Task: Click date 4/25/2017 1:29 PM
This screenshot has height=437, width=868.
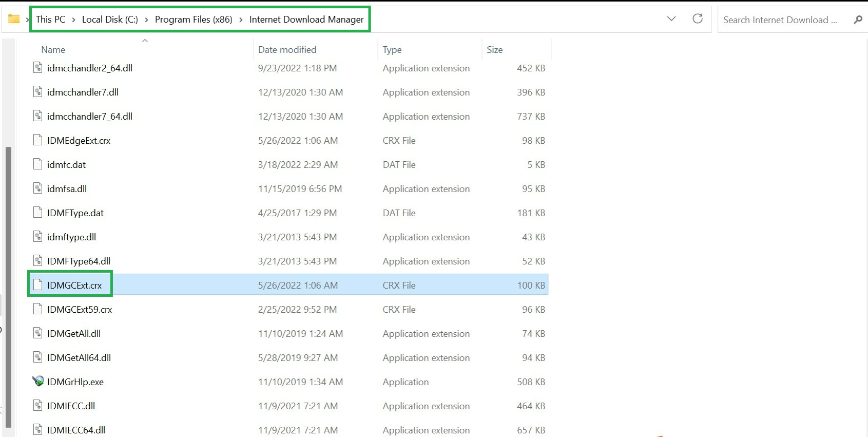Action: (297, 213)
